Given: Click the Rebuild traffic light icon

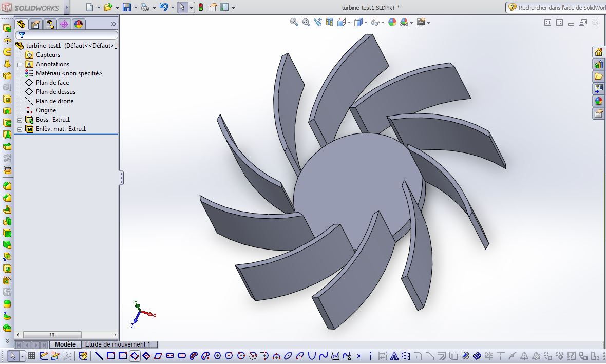Looking at the screenshot, I should click(x=201, y=7).
